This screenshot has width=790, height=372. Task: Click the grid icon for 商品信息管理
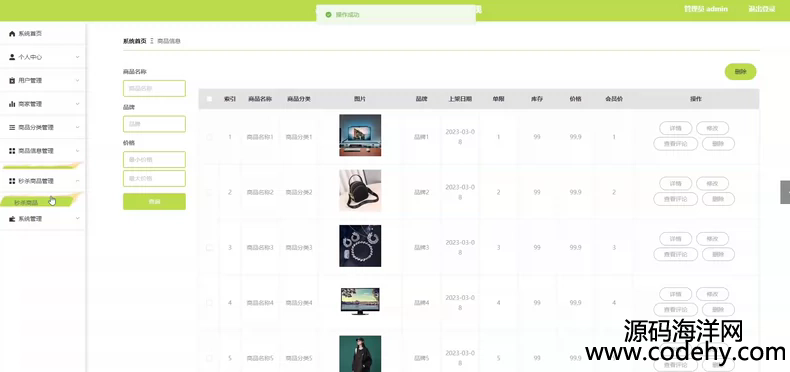click(x=12, y=151)
